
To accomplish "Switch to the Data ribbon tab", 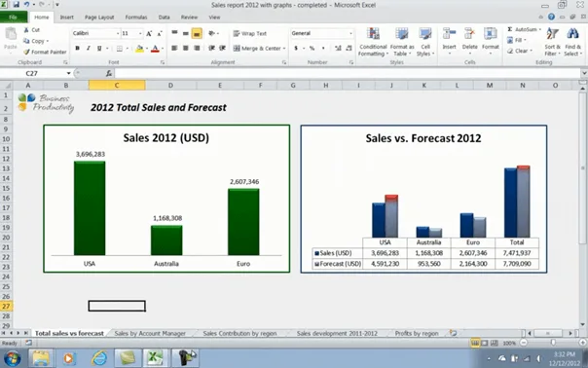I will pos(164,18).
